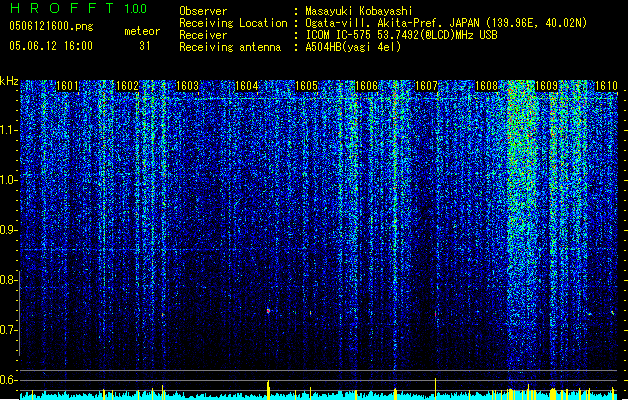Click the 1607 time marker
629x400 pixels.
click(426, 86)
